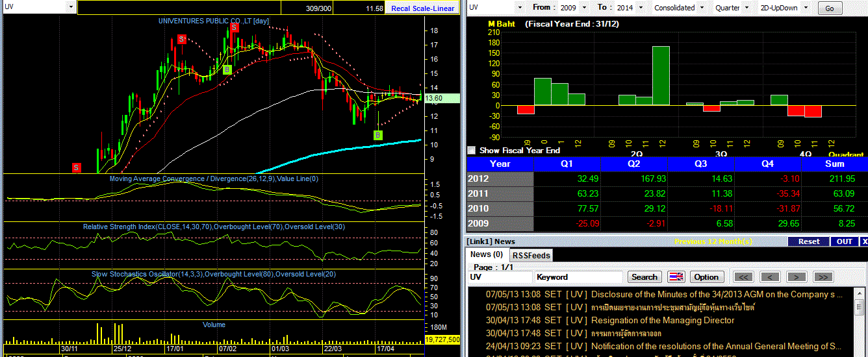Click the UNIVENTURES PUBLIC CO.,LT chart title
The image size is (868, 357).
click(x=214, y=21)
